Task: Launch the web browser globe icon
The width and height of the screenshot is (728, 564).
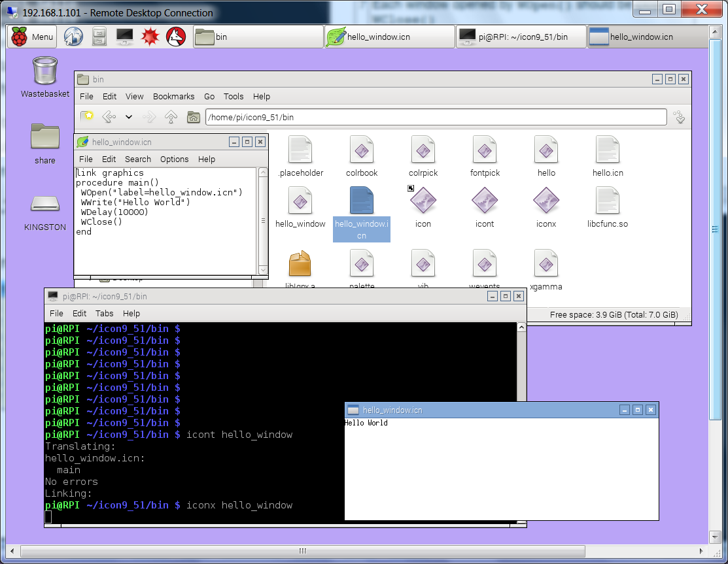Action: pyautogui.click(x=73, y=37)
